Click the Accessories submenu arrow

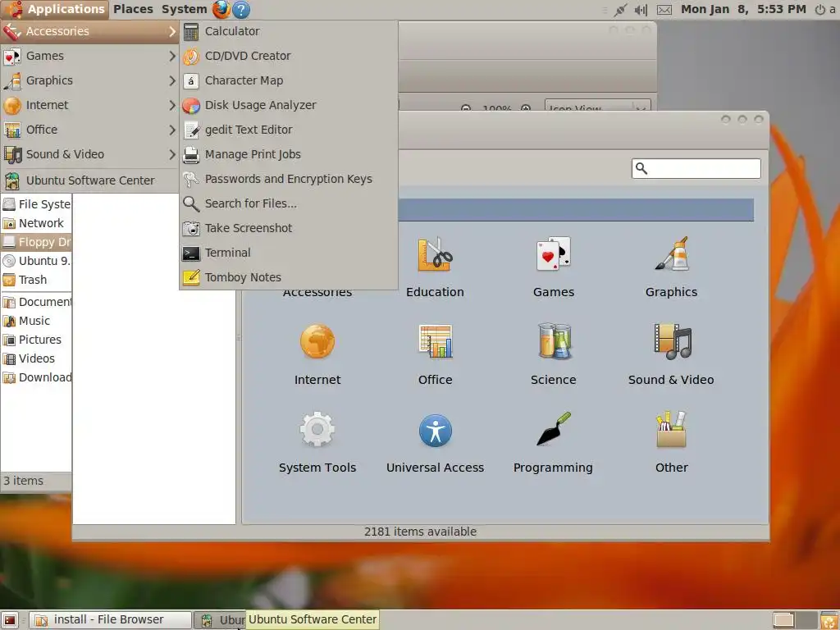(172, 31)
